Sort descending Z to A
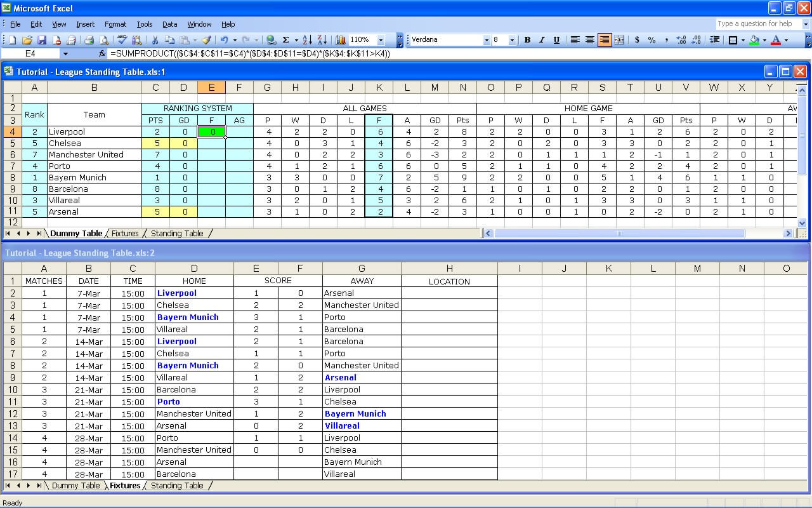The width and height of the screenshot is (812, 508). (322, 40)
